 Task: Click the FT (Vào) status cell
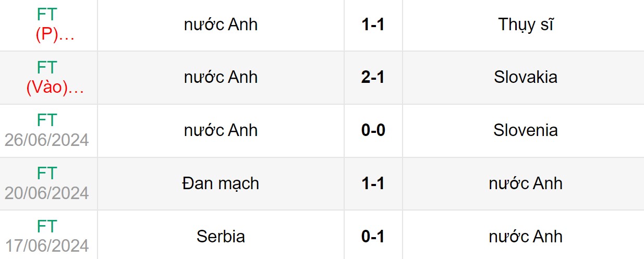47,78
